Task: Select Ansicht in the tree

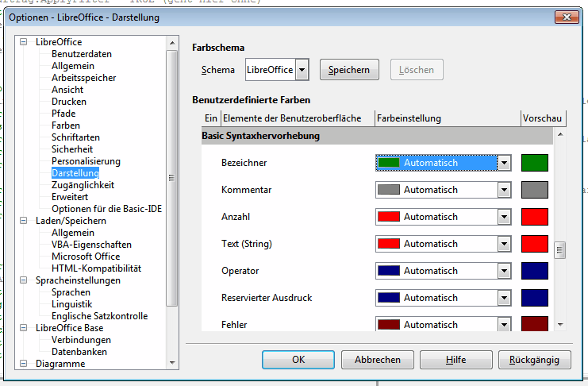Action: coord(67,90)
